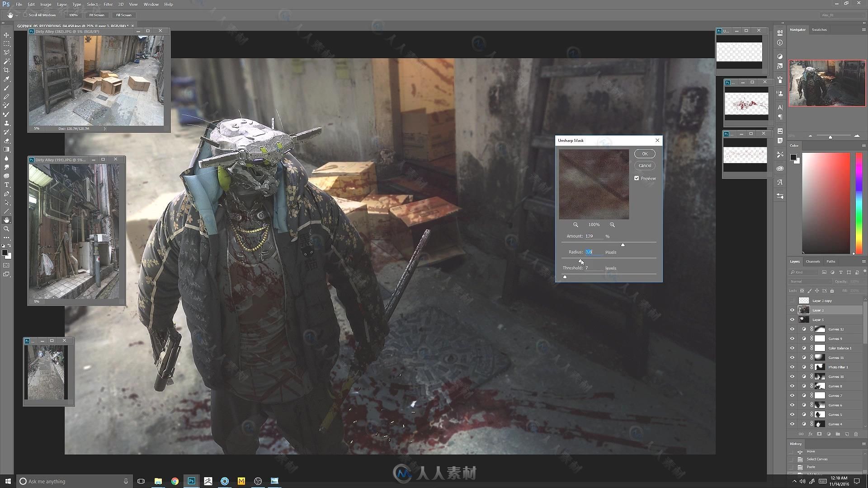Open the Color panel options menu
Image resolution: width=868 pixels, height=488 pixels.
[x=863, y=145]
